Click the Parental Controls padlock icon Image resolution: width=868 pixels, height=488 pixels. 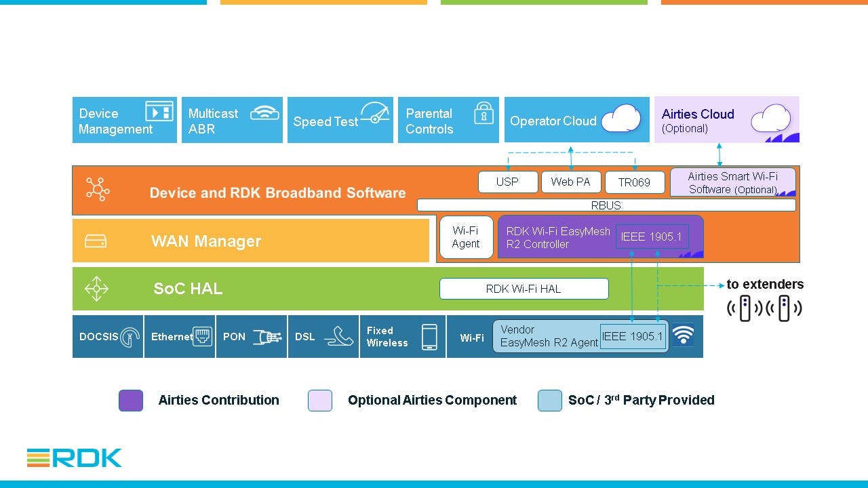pyautogui.click(x=484, y=113)
